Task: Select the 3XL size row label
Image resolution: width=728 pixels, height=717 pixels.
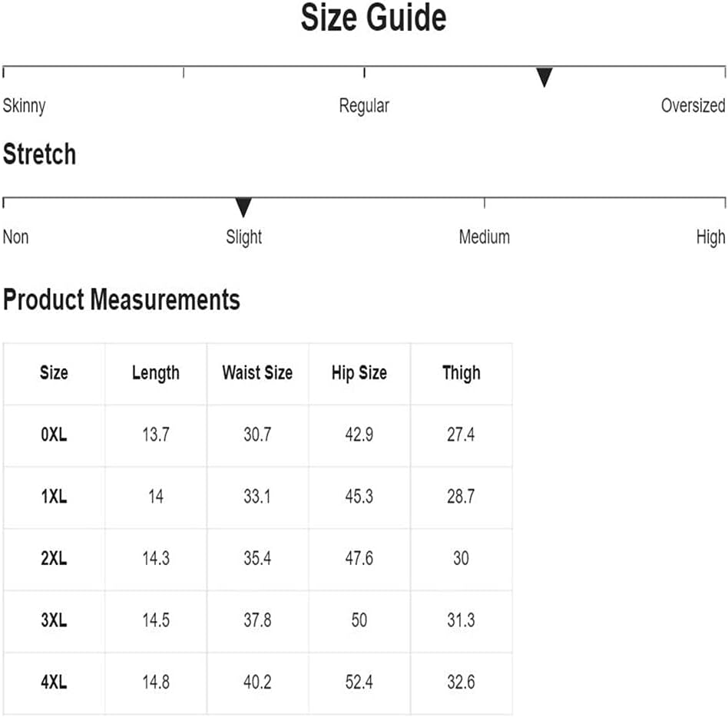Action: click(x=54, y=620)
